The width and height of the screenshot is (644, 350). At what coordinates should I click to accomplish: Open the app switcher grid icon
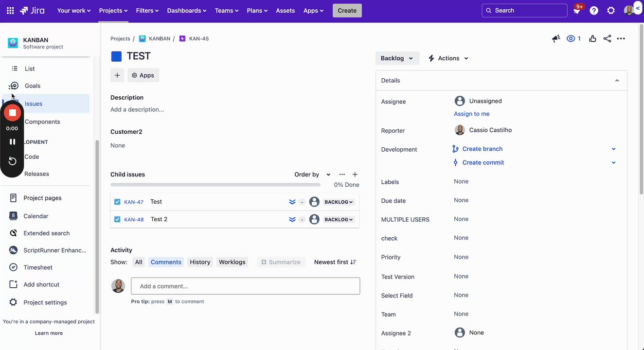(x=10, y=10)
